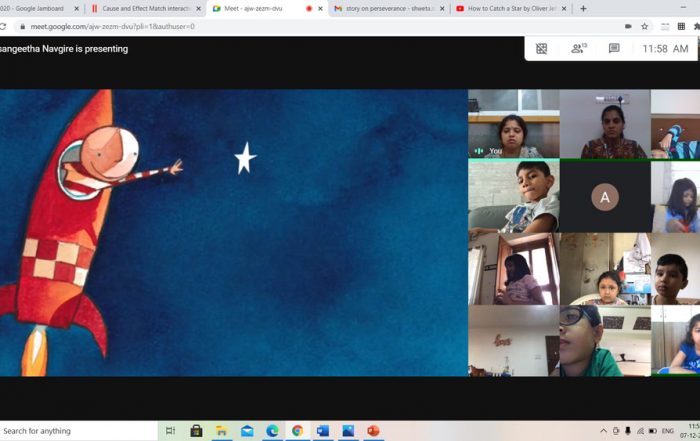This screenshot has height=441, width=700.
Task: Click the microphone icon in system tray
Action: pyautogui.click(x=628, y=431)
